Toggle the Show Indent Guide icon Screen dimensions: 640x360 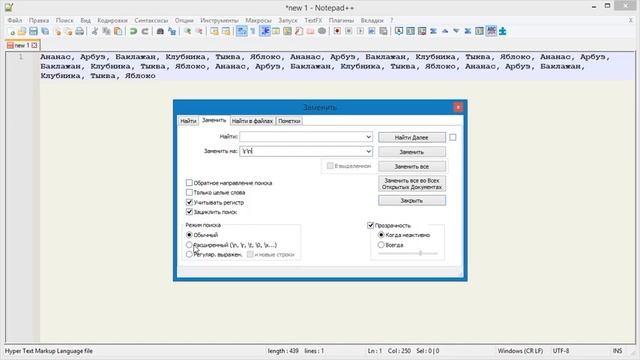point(265,31)
